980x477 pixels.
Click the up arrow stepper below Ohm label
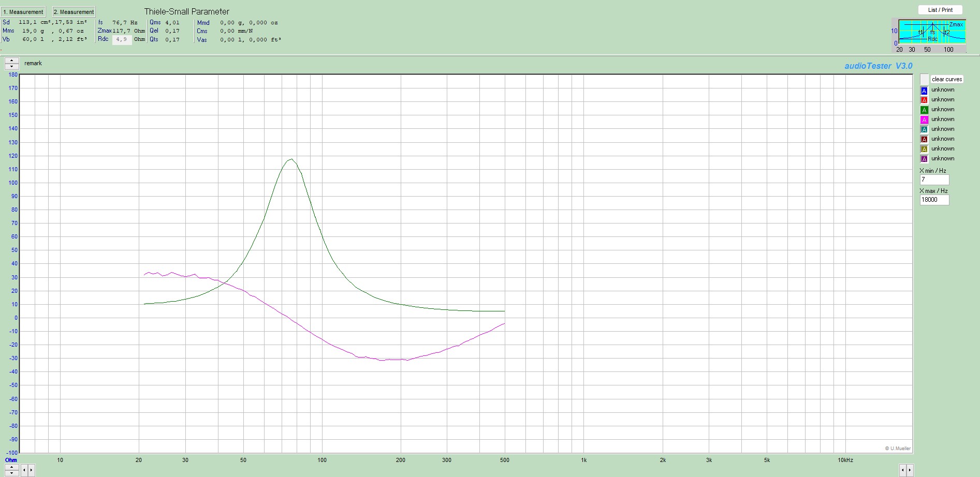tap(11, 468)
